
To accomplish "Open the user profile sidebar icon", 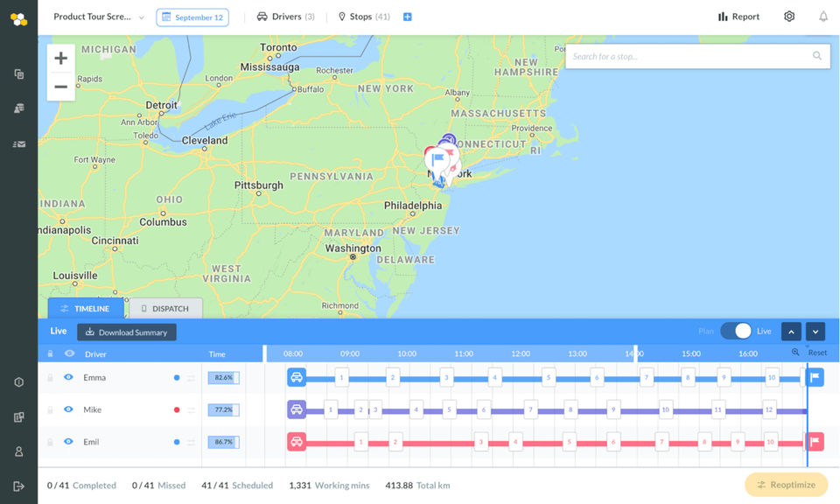I will click(18, 451).
